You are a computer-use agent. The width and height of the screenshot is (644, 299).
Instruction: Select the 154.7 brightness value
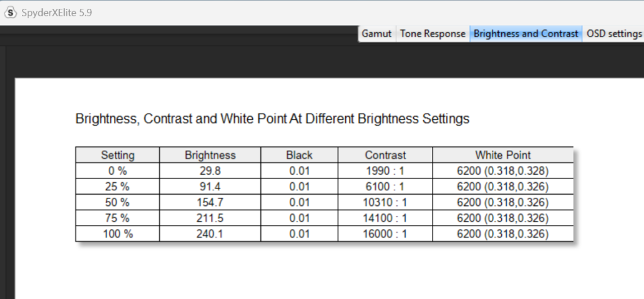210,202
